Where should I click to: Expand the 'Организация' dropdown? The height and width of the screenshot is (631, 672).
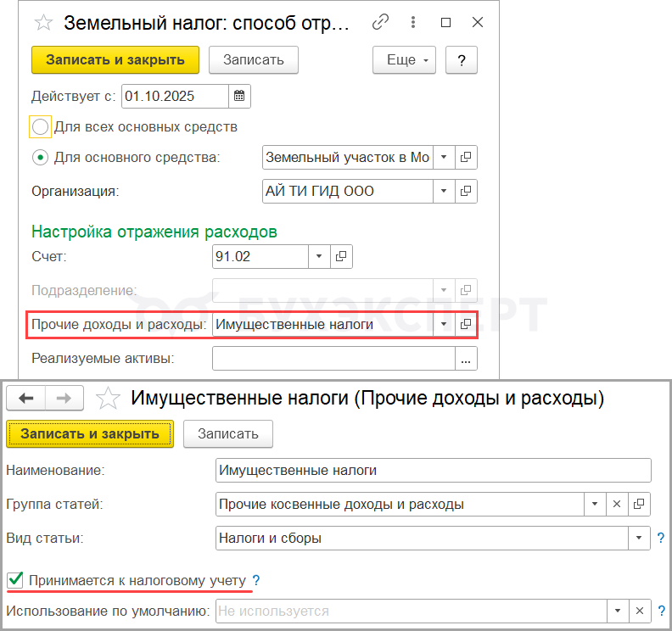(x=444, y=191)
